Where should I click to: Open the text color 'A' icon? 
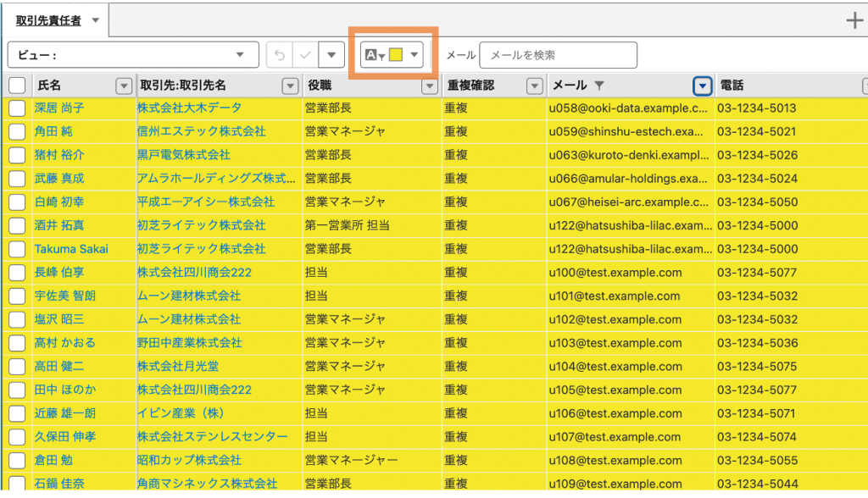point(373,55)
